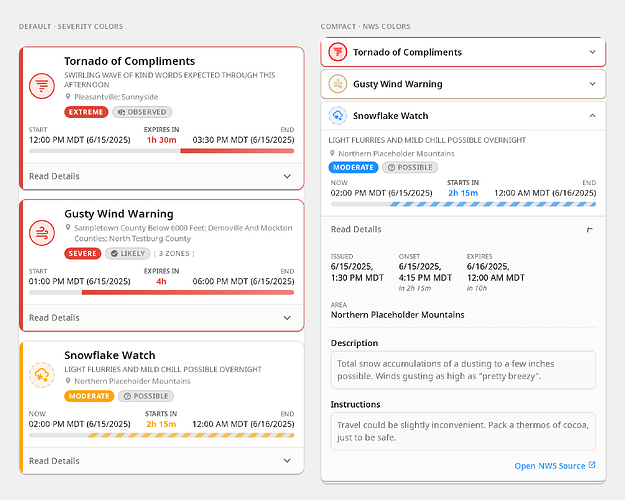Click the OBSERVED badge on Tornado card

point(142,112)
